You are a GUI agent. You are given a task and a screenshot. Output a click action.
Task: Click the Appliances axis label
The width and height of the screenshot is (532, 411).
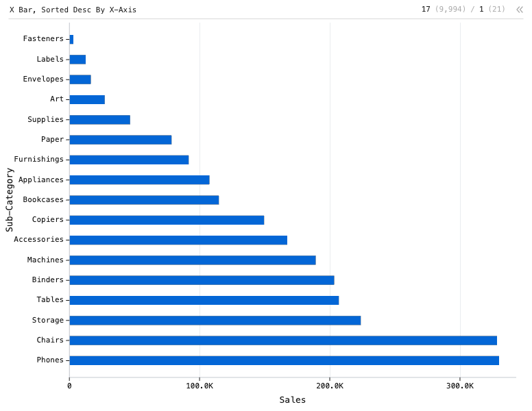[x=40, y=179]
